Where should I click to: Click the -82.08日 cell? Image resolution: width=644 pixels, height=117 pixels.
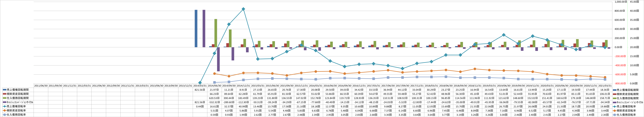[x=533, y=102]
